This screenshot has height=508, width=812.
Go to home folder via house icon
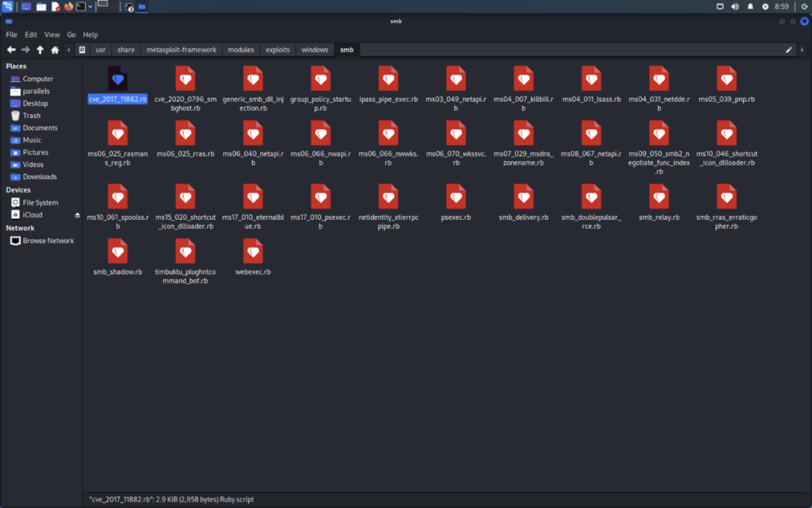pos(55,50)
